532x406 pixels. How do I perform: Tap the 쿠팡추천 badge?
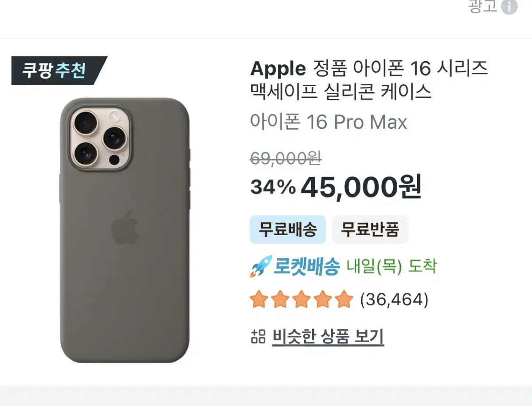pos(55,71)
